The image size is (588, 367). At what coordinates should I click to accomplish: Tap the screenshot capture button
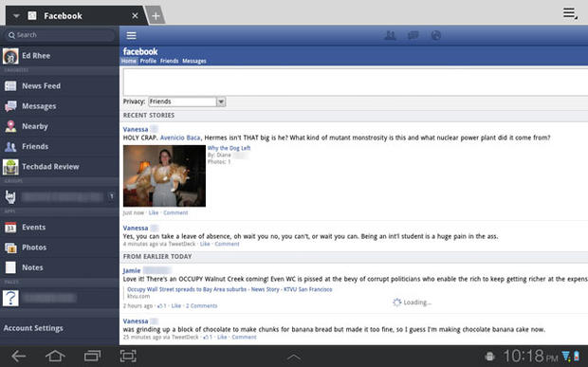coord(128,356)
